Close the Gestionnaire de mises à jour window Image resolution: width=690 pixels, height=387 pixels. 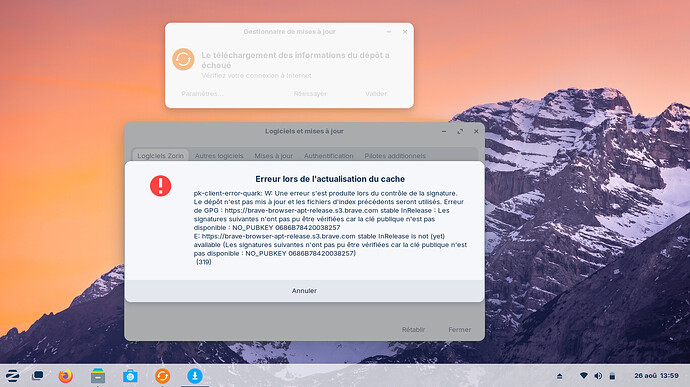(405, 32)
